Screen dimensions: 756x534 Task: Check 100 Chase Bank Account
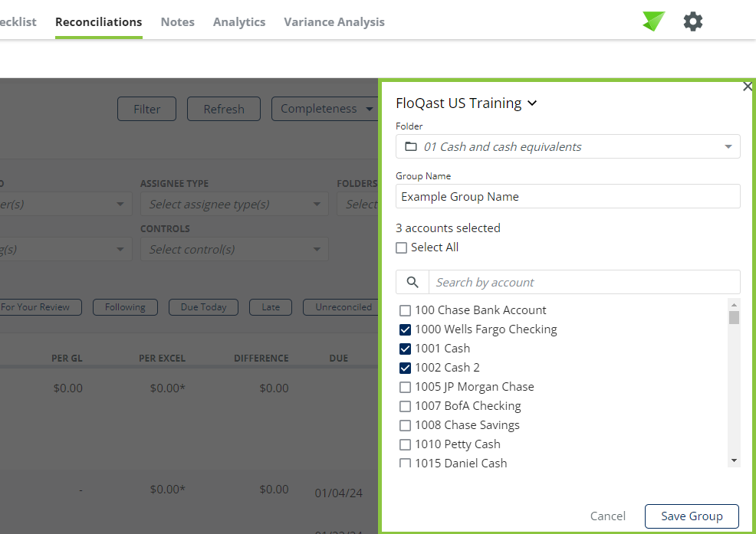point(405,310)
